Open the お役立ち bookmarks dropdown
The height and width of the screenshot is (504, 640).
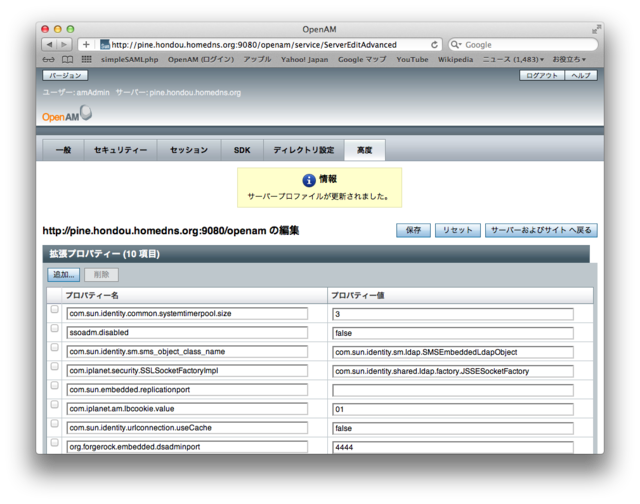click(570, 60)
